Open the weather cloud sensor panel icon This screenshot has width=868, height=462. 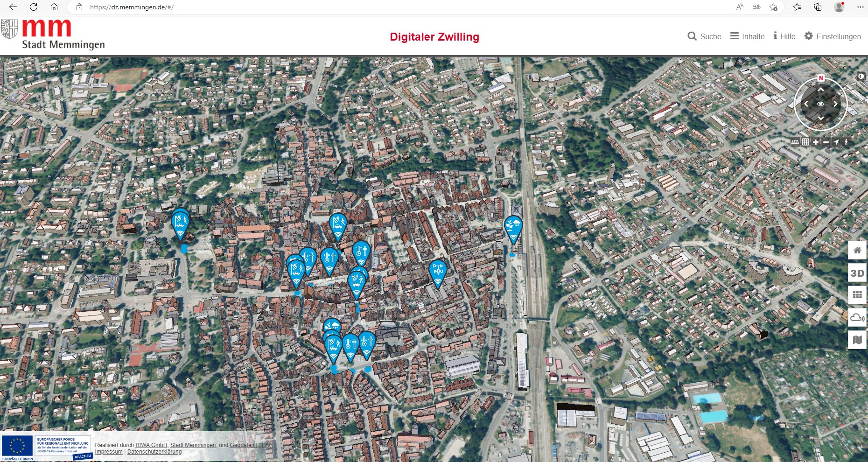tap(857, 318)
